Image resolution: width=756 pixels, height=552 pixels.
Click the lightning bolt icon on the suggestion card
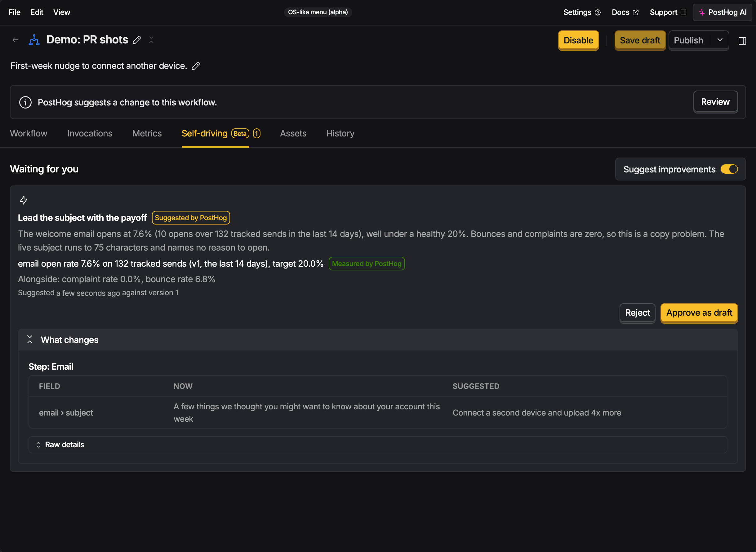(x=23, y=200)
